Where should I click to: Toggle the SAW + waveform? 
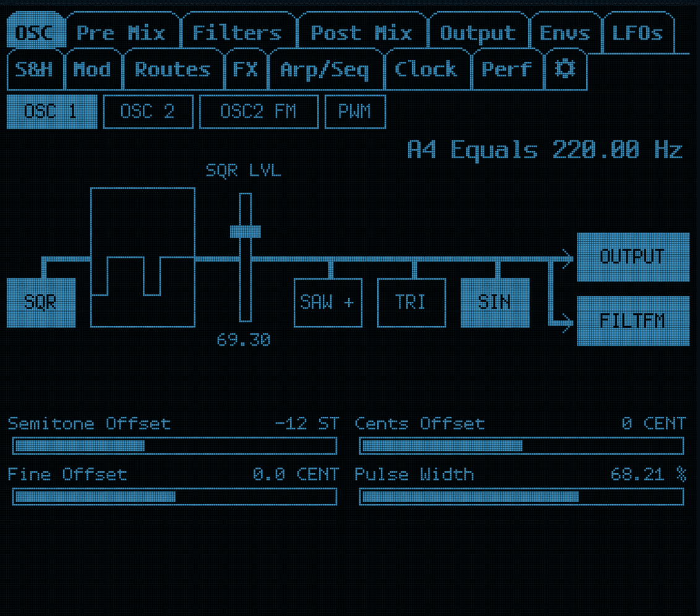328,302
